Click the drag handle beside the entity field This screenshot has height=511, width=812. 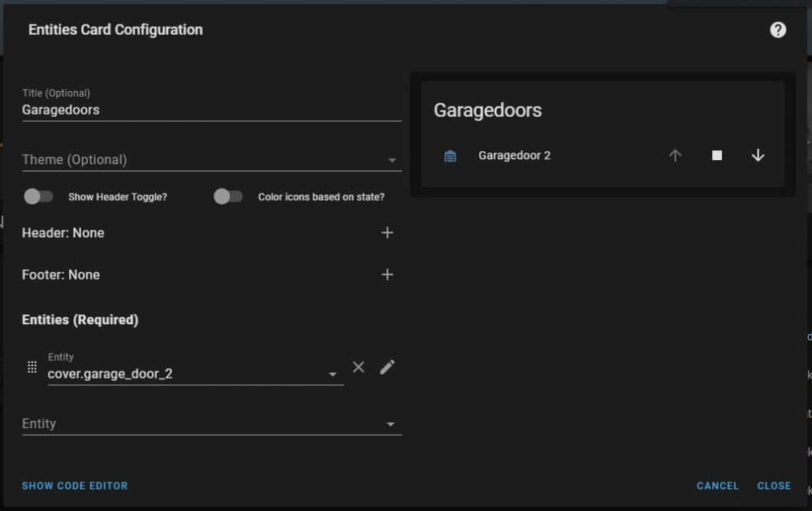[32, 366]
